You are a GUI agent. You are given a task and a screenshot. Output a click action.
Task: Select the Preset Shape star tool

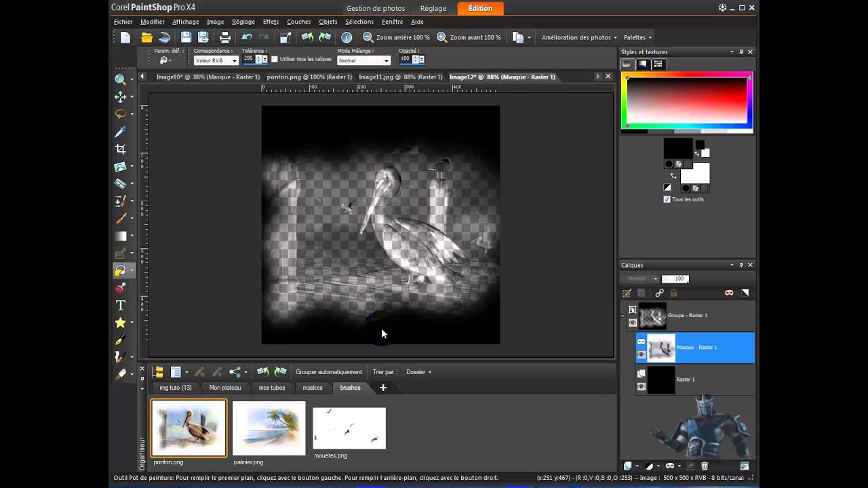coord(120,323)
